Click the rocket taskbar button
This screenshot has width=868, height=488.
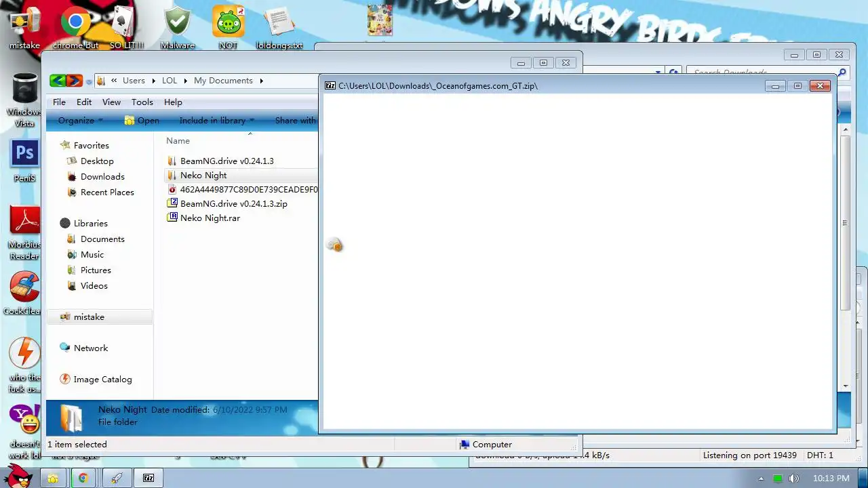point(117,478)
